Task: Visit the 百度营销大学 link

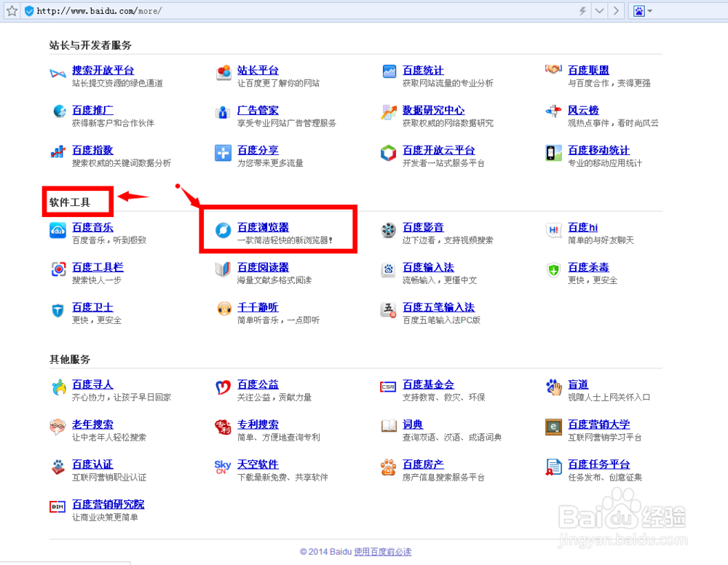Action: 598,424
